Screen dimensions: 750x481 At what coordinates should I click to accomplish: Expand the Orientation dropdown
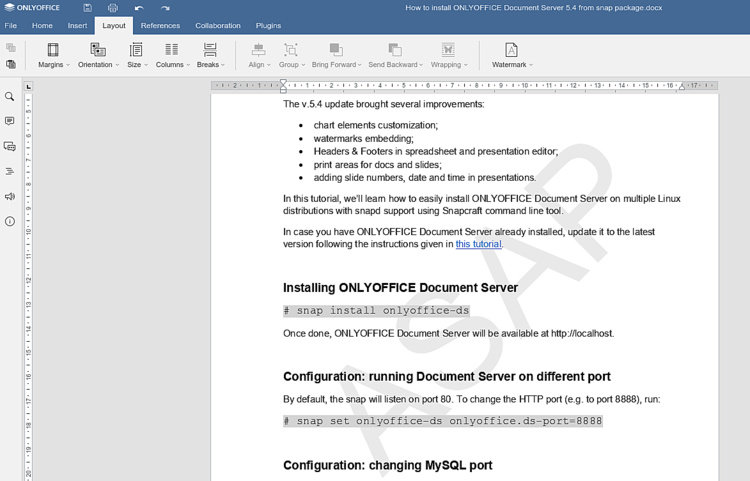click(x=97, y=55)
